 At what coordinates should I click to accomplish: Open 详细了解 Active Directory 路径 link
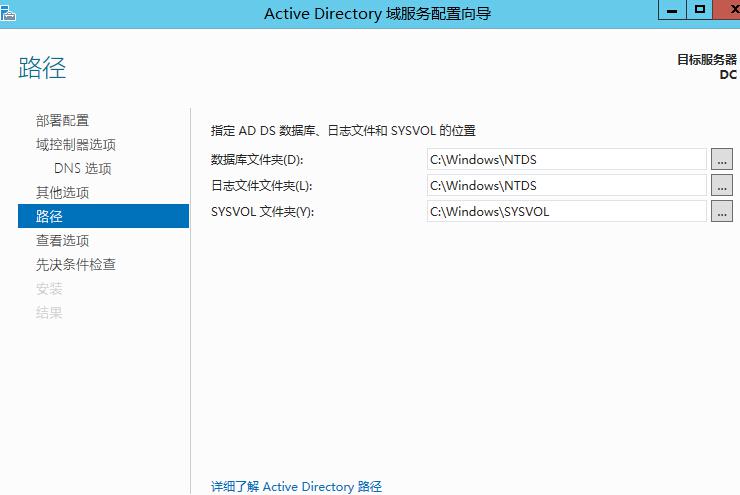pyautogui.click(x=296, y=487)
